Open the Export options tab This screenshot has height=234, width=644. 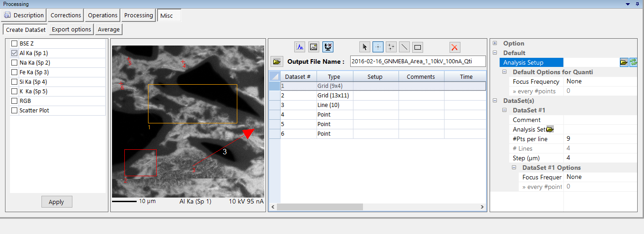(x=72, y=30)
